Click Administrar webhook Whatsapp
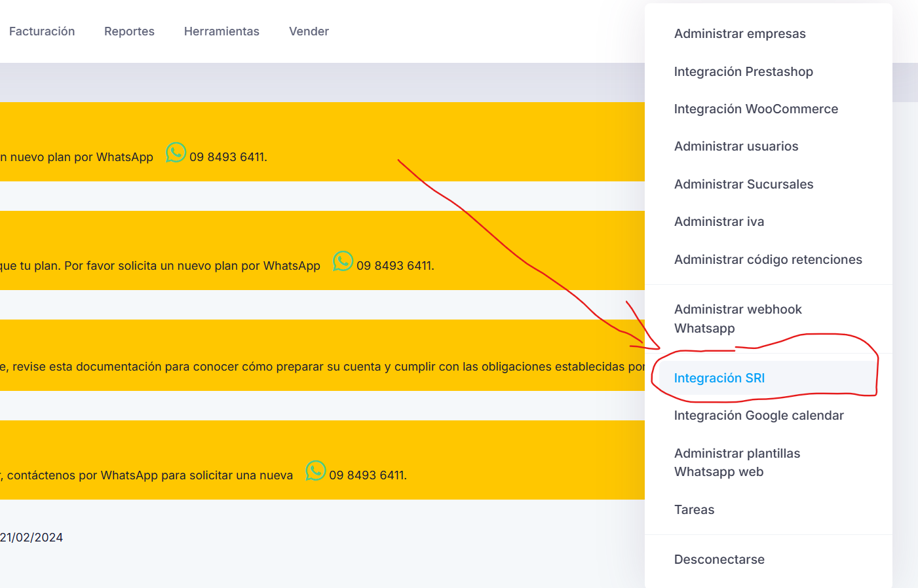Viewport: 918px width, 588px height. pos(737,319)
